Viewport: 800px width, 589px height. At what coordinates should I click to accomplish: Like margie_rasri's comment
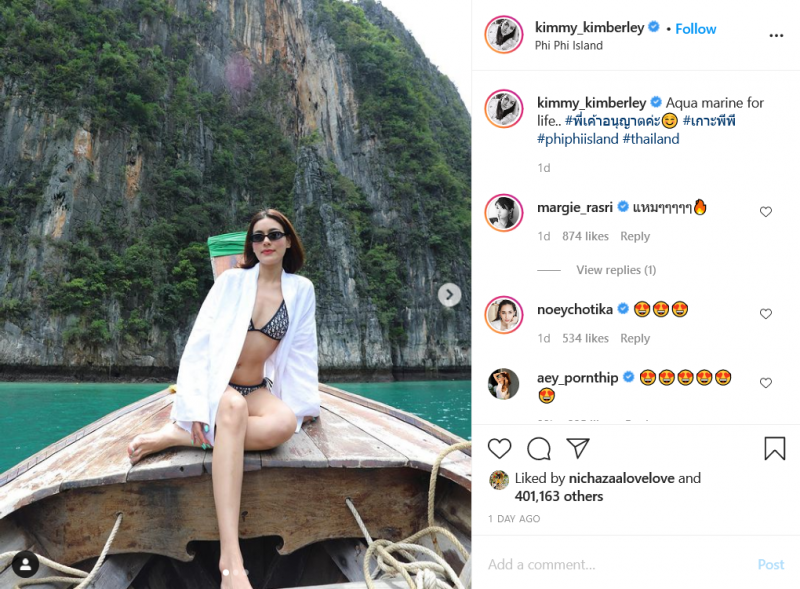(765, 211)
